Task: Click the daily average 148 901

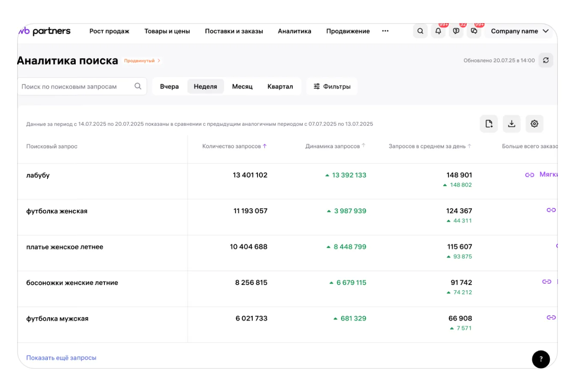Action: point(459,175)
